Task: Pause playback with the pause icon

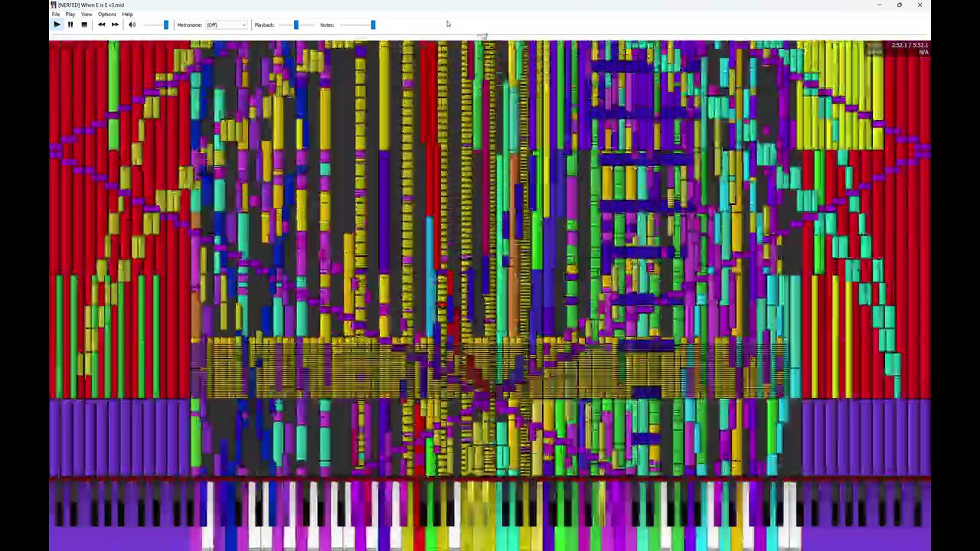Action: tap(70, 24)
